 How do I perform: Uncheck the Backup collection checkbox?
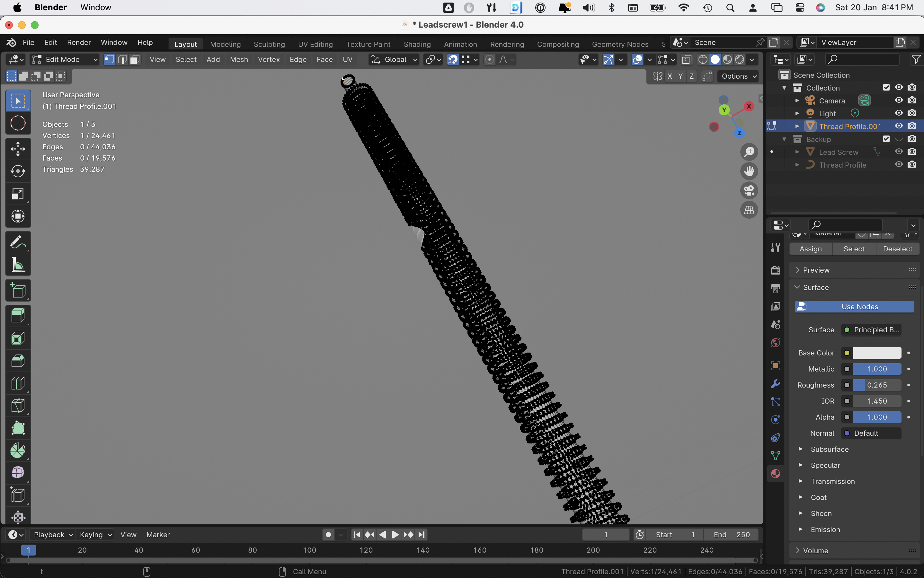coord(886,139)
